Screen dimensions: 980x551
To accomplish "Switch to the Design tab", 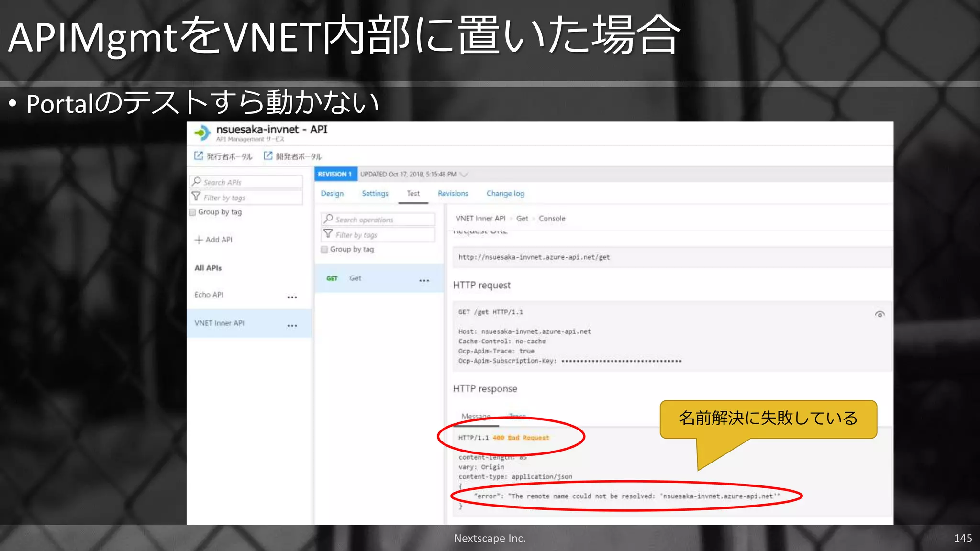I will (x=332, y=194).
